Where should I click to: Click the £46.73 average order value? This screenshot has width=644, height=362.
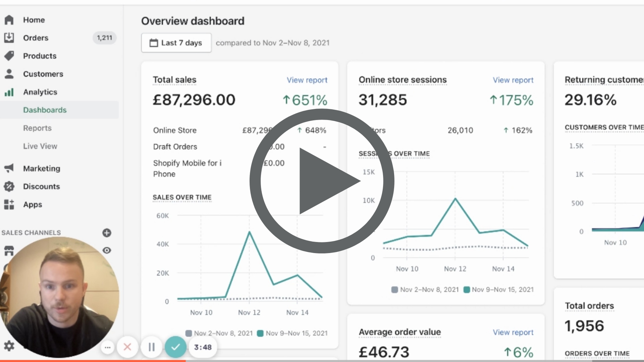pos(384,352)
